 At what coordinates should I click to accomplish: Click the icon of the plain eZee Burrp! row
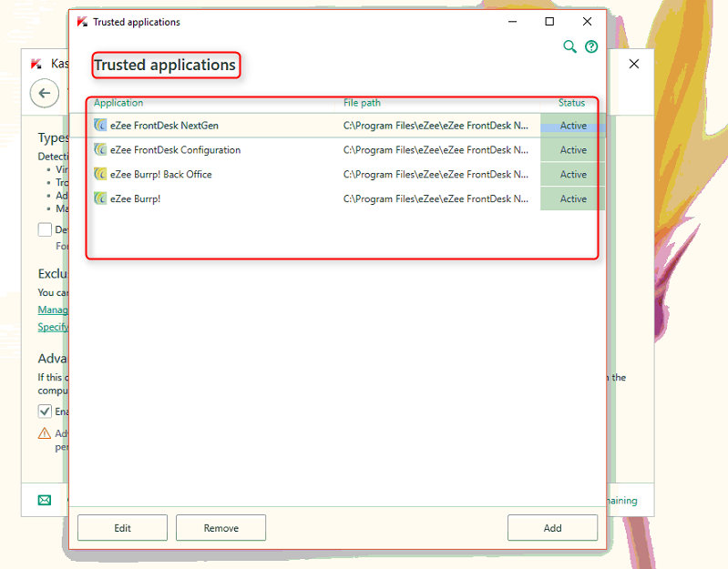[x=100, y=198]
